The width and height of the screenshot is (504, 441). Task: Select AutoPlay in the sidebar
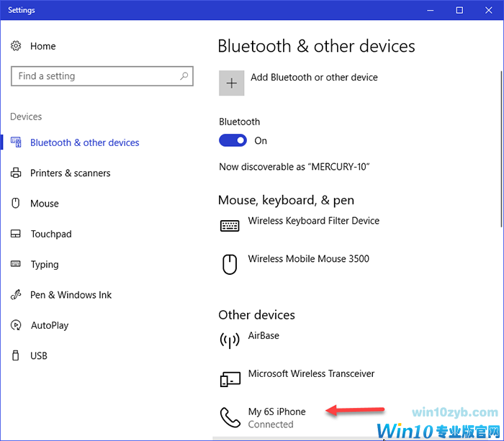(x=49, y=326)
